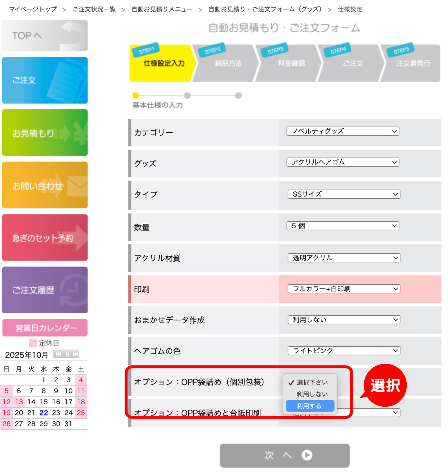Image resolution: width=448 pixels, height=476 pixels.
Task: Follow the ご注文状況一覧 breadcrumb link
Action: [94, 9]
